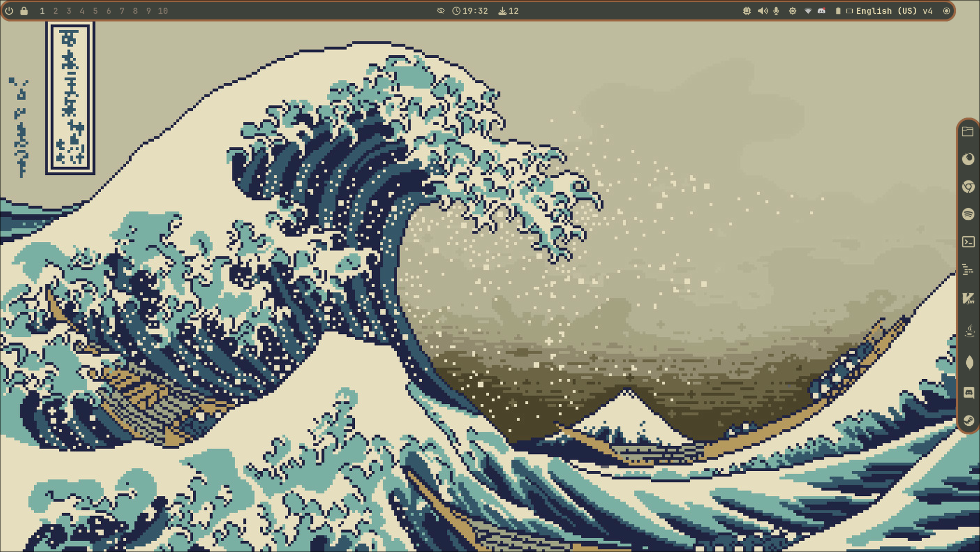
Task: Switch to workspace 2
Action: (55, 11)
